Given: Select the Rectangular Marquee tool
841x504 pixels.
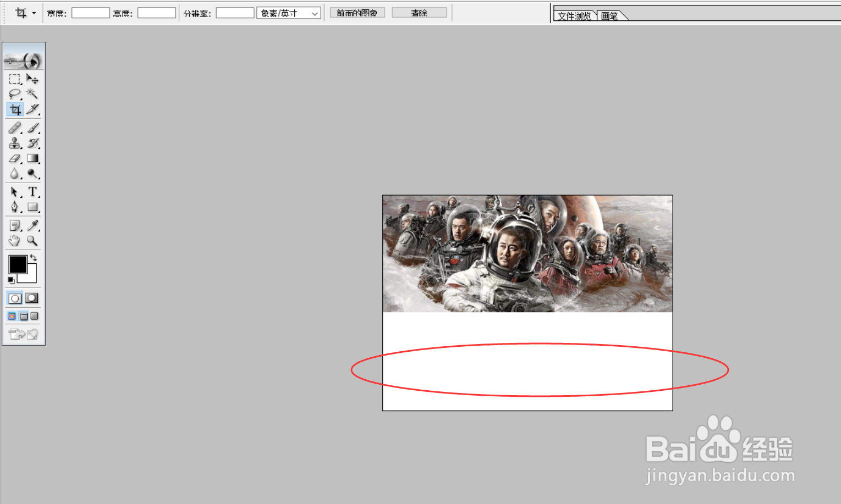Looking at the screenshot, I should pyautogui.click(x=15, y=79).
